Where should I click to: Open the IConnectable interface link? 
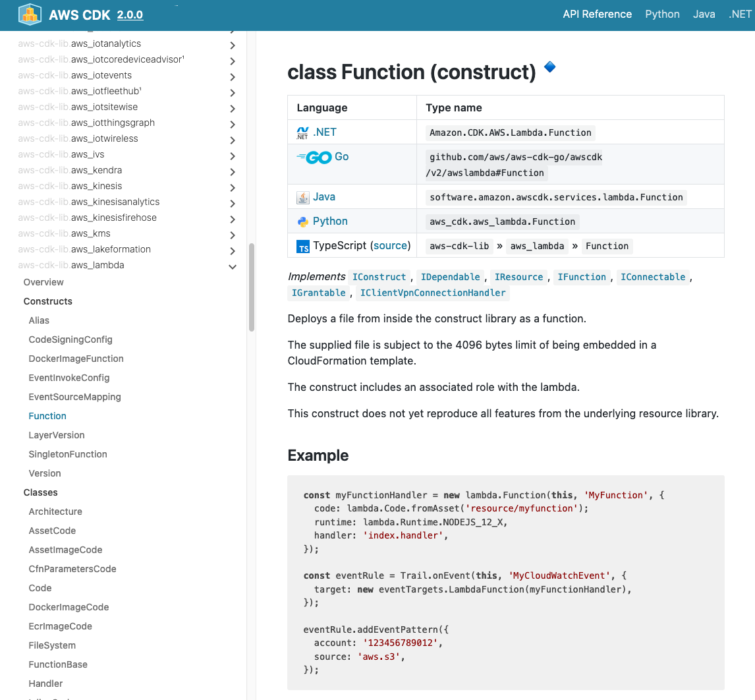point(652,277)
